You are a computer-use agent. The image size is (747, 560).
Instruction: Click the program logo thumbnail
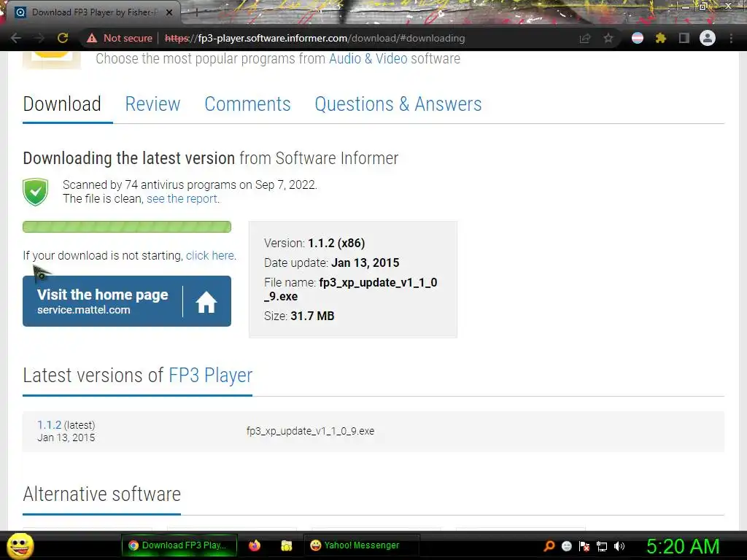[52, 60]
